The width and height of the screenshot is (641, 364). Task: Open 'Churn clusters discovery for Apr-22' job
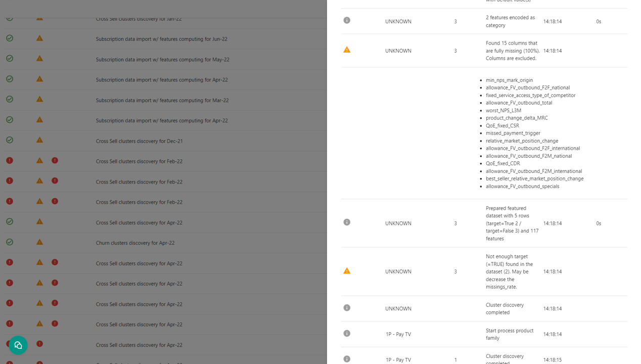point(135,243)
